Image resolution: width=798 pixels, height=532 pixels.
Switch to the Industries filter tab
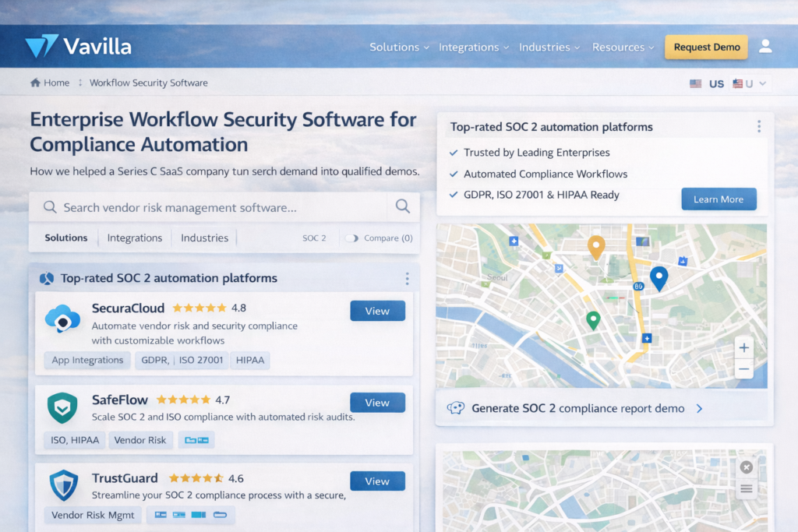(x=204, y=238)
